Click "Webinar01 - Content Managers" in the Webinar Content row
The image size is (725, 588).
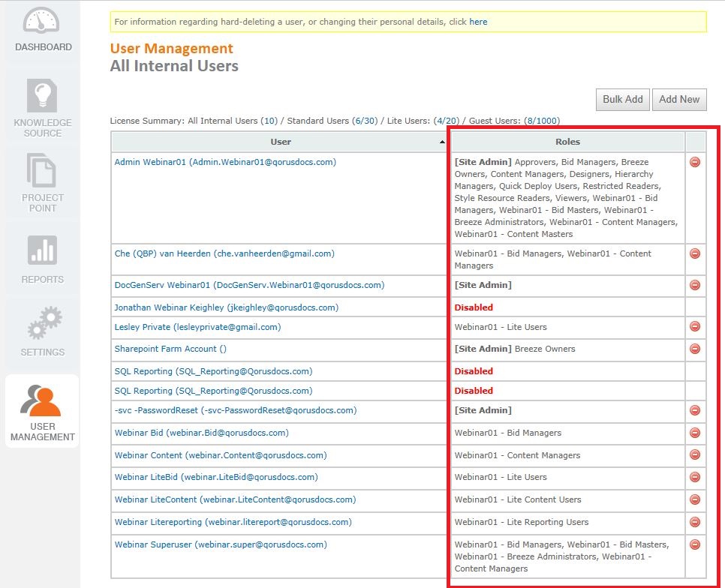click(x=517, y=455)
